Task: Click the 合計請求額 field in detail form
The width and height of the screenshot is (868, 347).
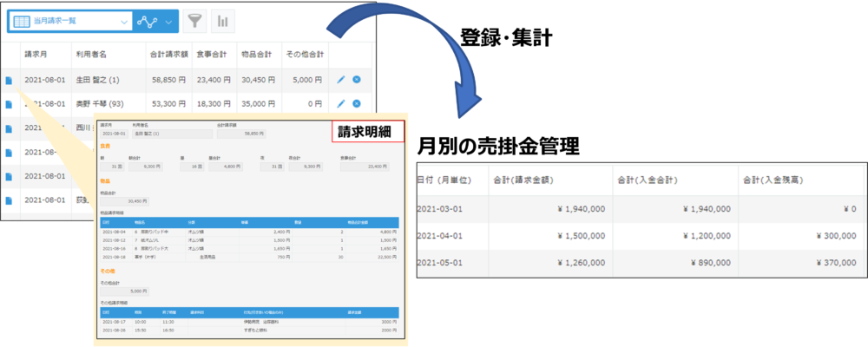Action: tap(241, 134)
